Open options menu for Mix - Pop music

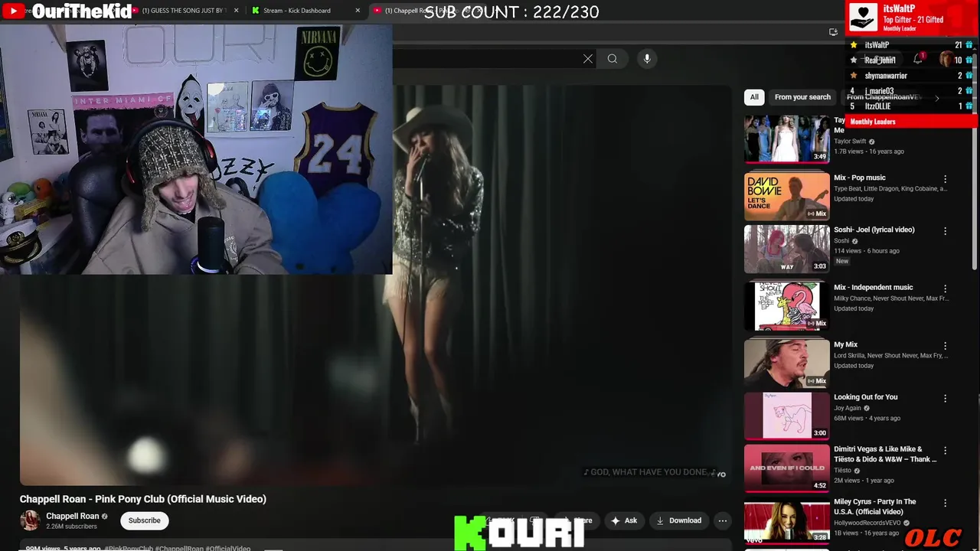point(945,179)
